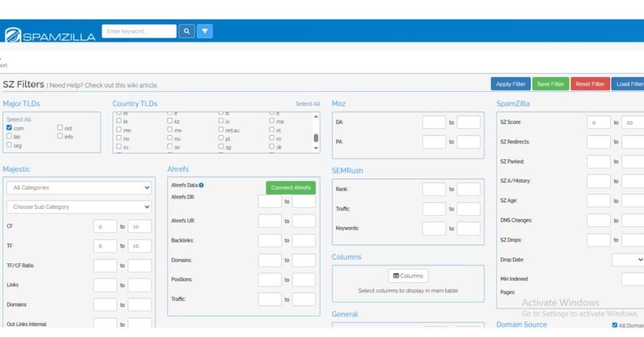Click the SZ Drops minimum field

click(599, 240)
